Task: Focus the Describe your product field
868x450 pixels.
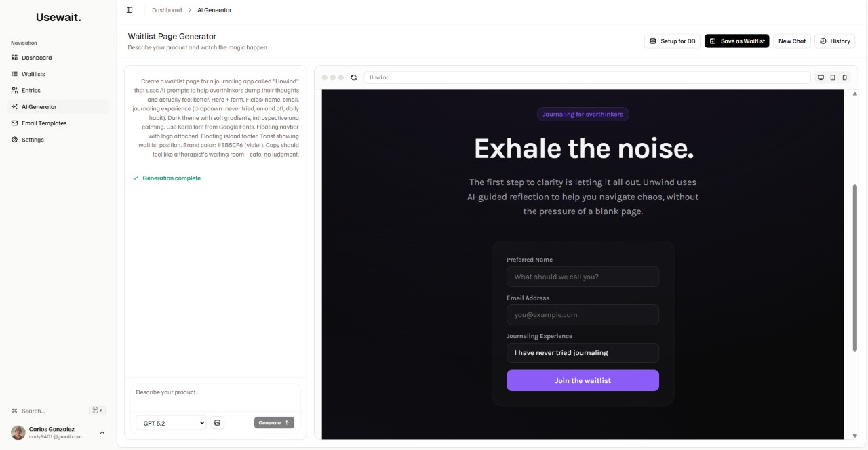Action: click(x=215, y=392)
